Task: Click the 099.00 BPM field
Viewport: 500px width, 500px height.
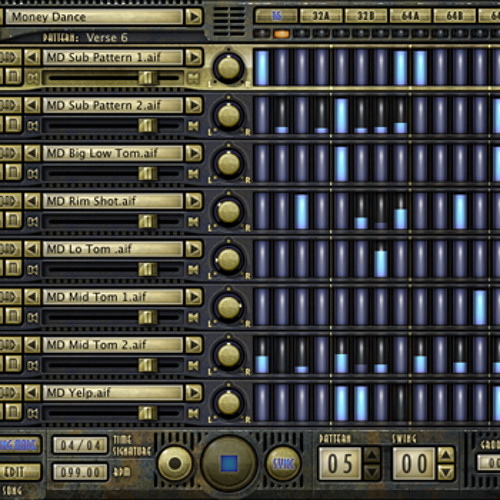Action: 80,472
